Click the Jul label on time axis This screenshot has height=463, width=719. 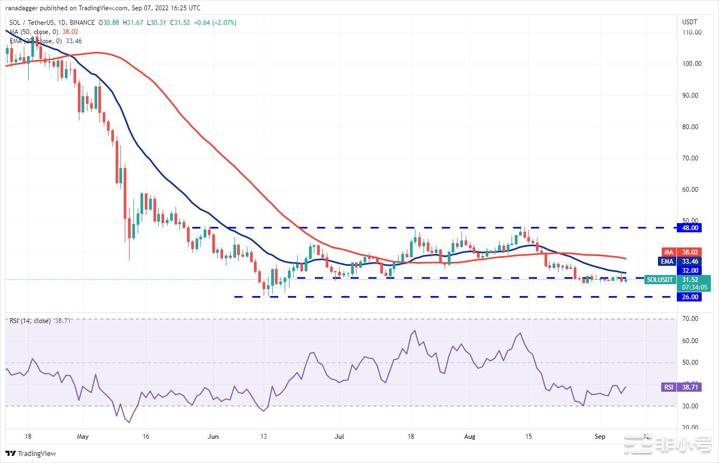(x=339, y=437)
